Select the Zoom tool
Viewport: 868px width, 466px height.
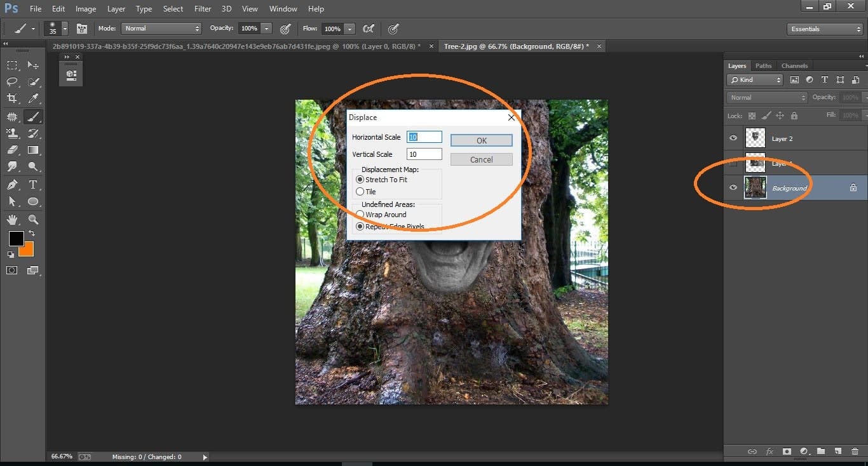pyautogui.click(x=33, y=219)
